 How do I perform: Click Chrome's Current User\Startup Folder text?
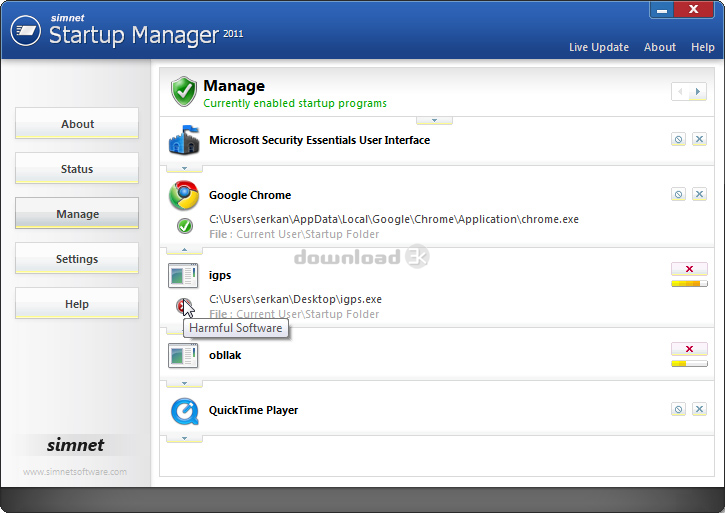[307, 234]
